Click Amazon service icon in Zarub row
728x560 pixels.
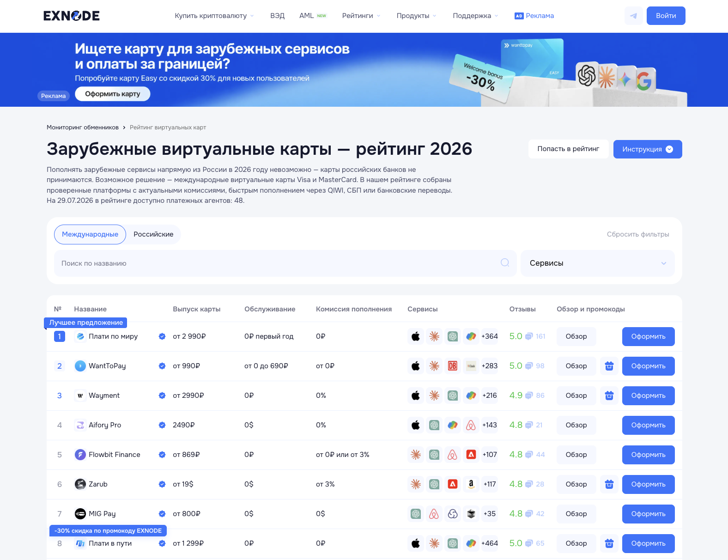(471, 484)
